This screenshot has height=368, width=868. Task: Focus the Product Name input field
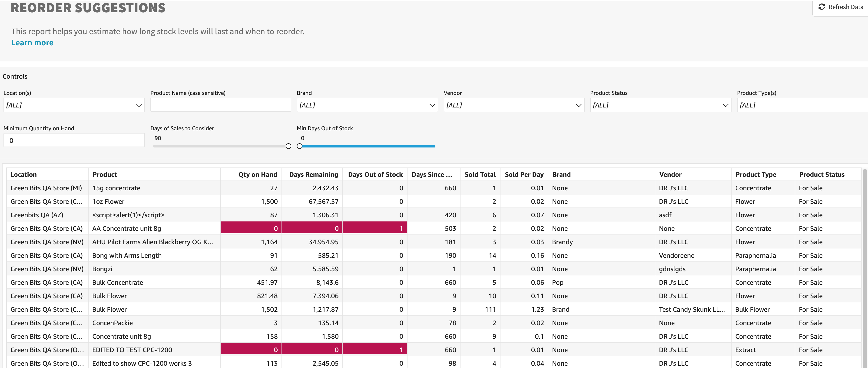[221, 105]
